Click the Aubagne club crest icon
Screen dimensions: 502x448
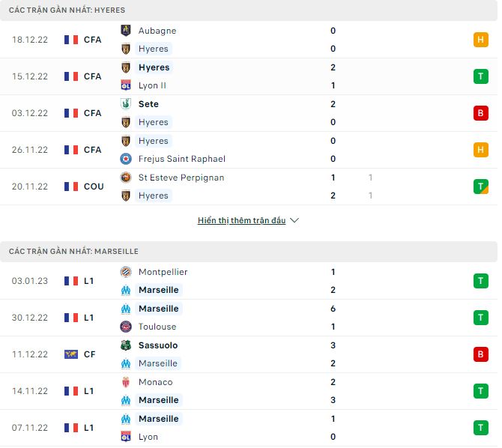tap(126, 31)
